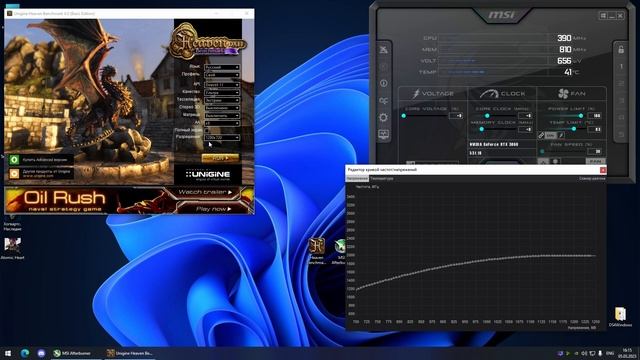Screen dimensions: 640x360
Task: Open the multi-monitor dropdown in Heaven
Action: pos(222,116)
